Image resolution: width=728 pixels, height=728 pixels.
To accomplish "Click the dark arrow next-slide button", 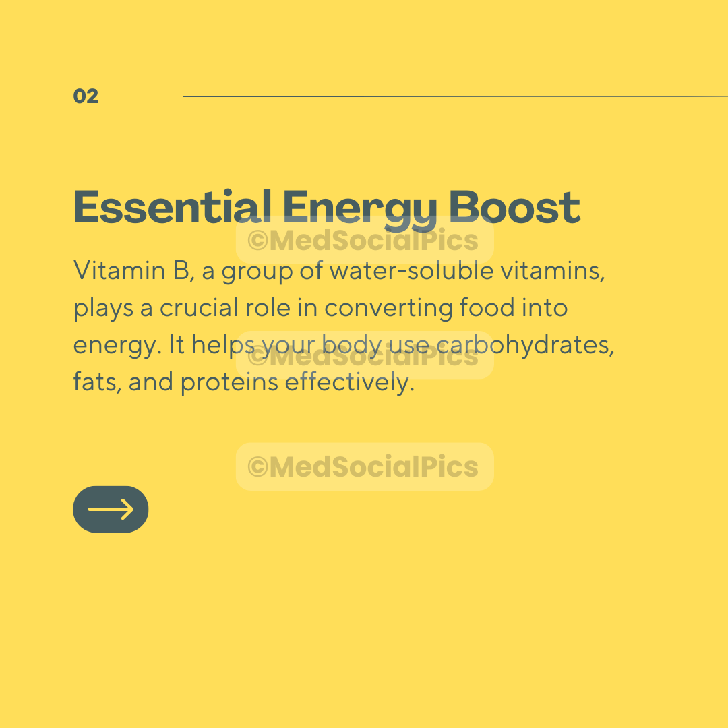I will [x=111, y=509].
